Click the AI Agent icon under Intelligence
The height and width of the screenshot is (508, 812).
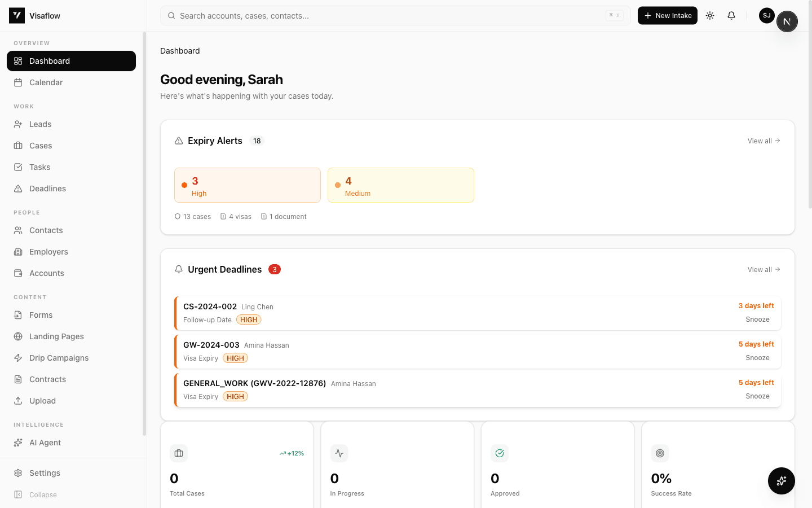click(19, 442)
